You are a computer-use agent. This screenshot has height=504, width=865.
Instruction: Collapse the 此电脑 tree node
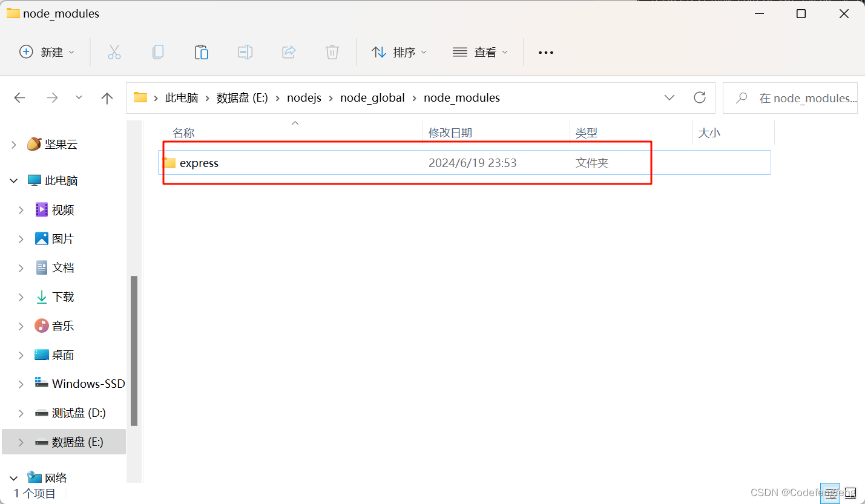14,180
